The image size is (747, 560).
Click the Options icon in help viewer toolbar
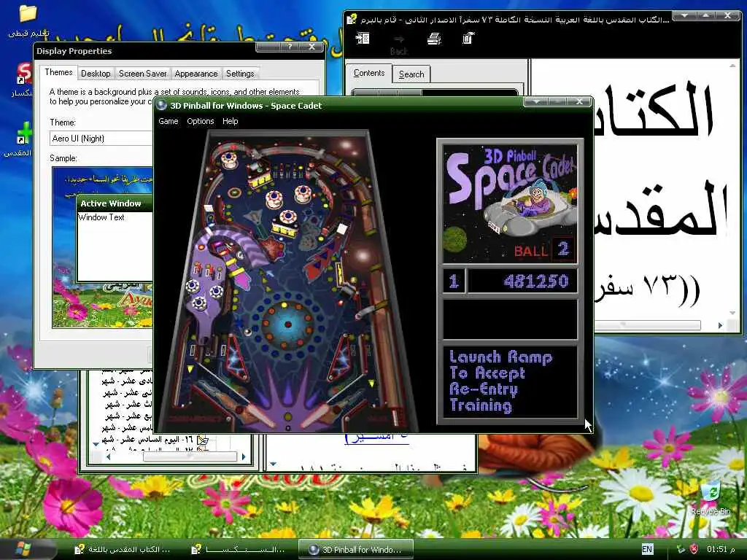468,38
